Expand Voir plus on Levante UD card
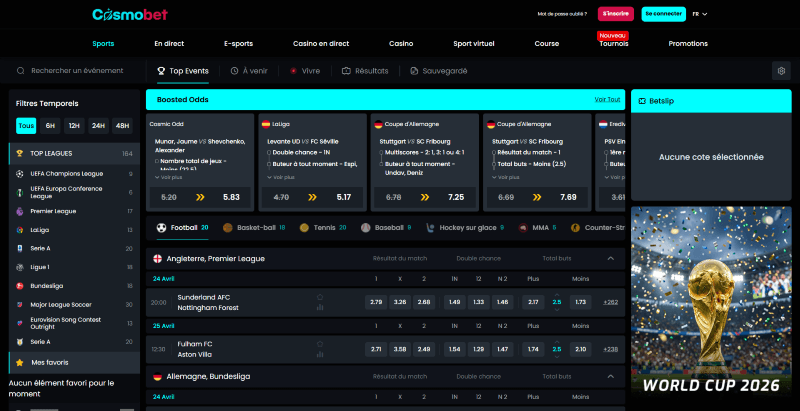Viewport: 800px width, 411px height. (x=281, y=177)
